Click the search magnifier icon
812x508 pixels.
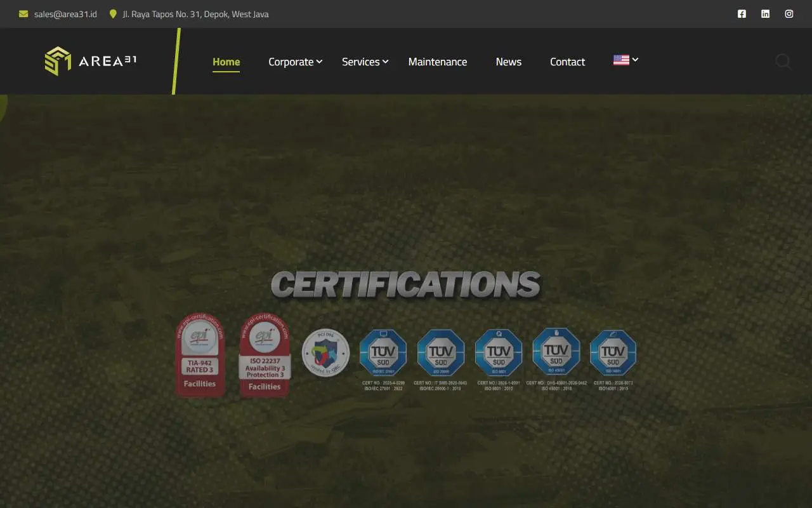pyautogui.click(x=783, y=62)
